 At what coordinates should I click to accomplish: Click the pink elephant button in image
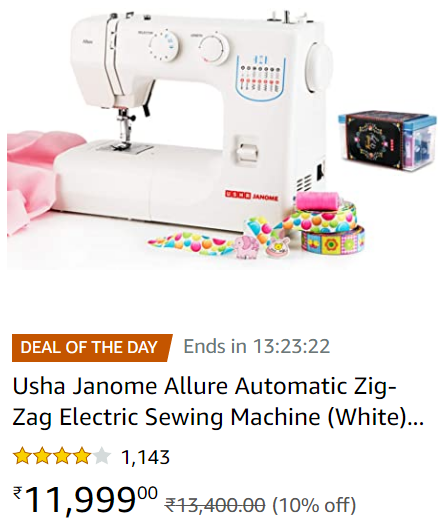247,247
